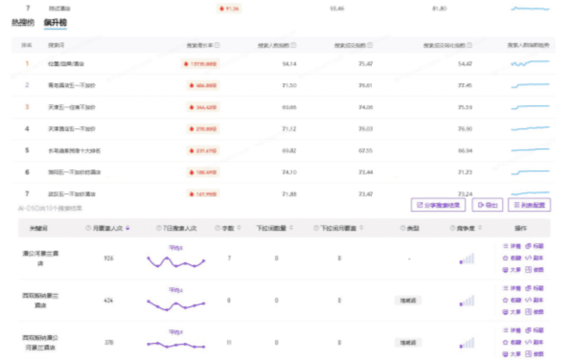The image size is (570, 360).
Task: Sort by the 下拉词数量 column arrows
Action: [x=291, y=228]
